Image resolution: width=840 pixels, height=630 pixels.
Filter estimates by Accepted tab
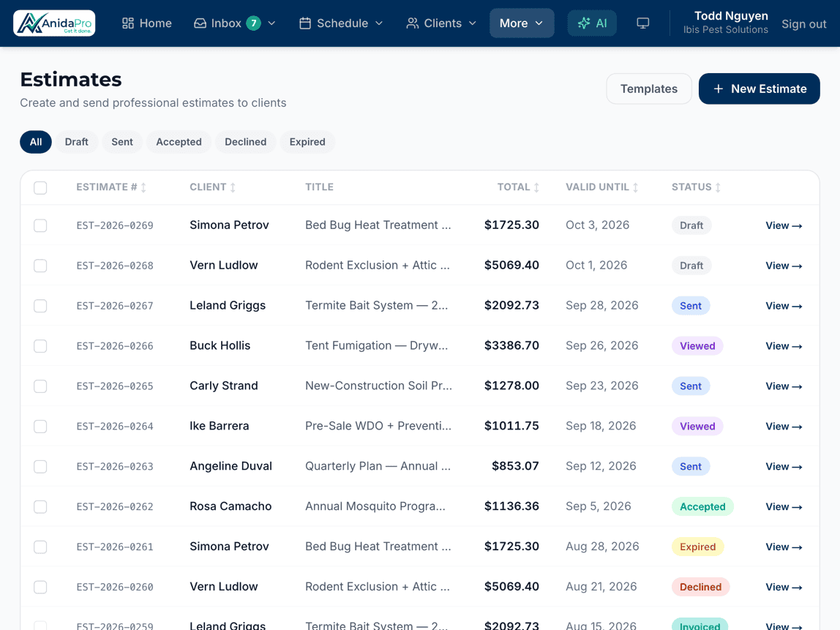pyautogui.click(x=179, y=142)
